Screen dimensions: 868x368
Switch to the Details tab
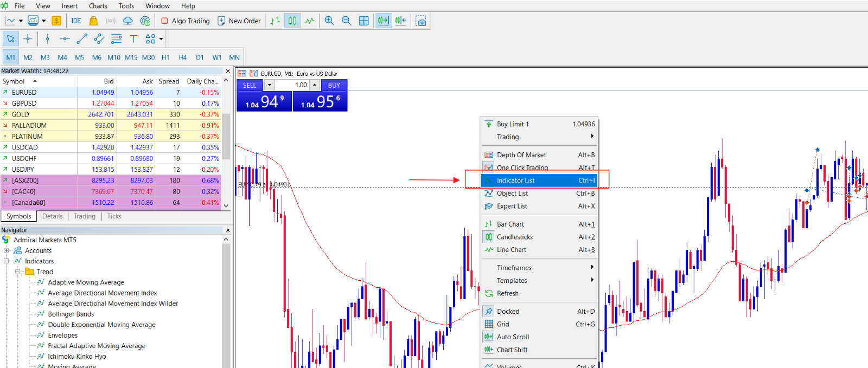point(53,216)
